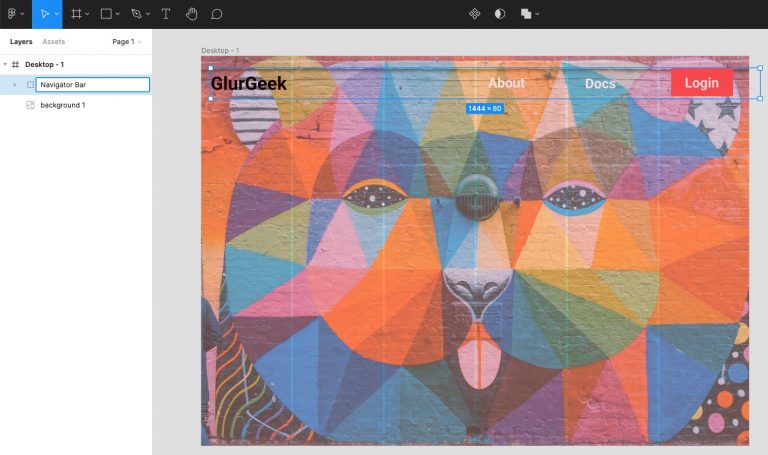Viewport: 768px width, 455px height.
Task: Select the Frame tool
Action: click(76, 14)
